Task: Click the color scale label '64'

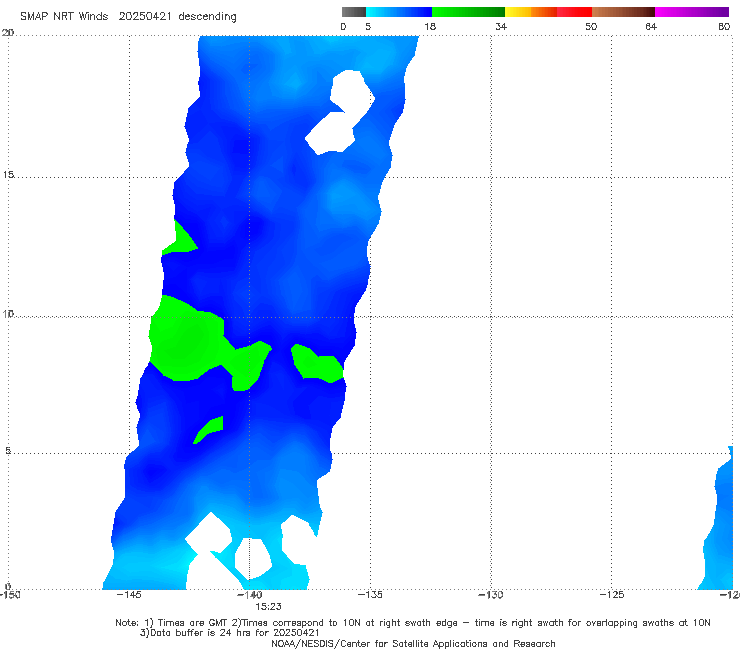Action: tap(651, 26)
